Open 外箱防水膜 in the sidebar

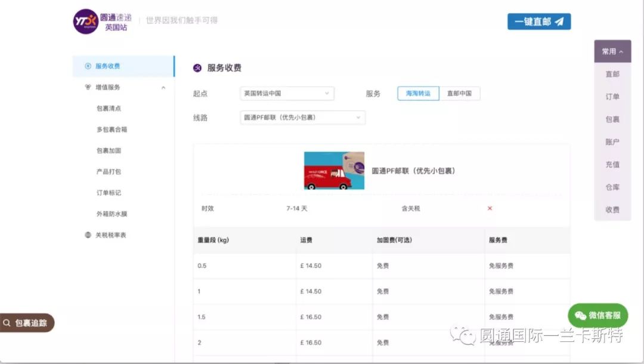(x=112, y=214)
